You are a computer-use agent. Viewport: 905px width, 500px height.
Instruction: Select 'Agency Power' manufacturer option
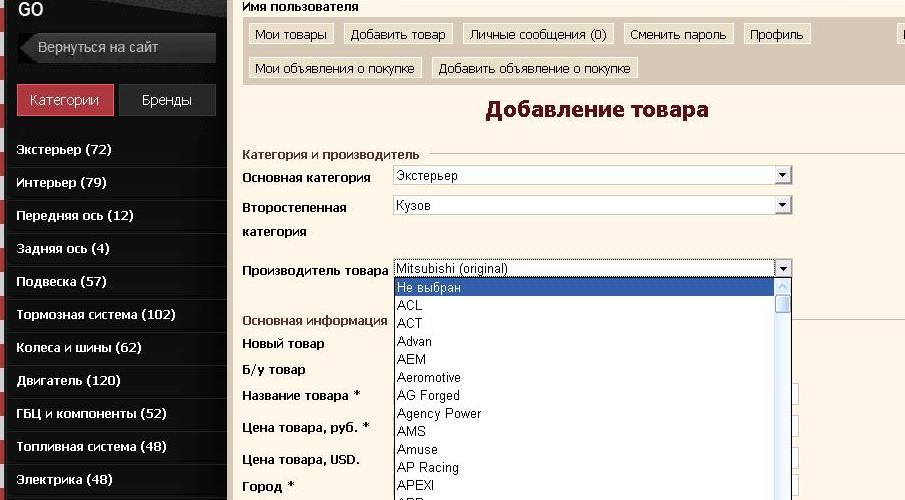tap(584, 413)
